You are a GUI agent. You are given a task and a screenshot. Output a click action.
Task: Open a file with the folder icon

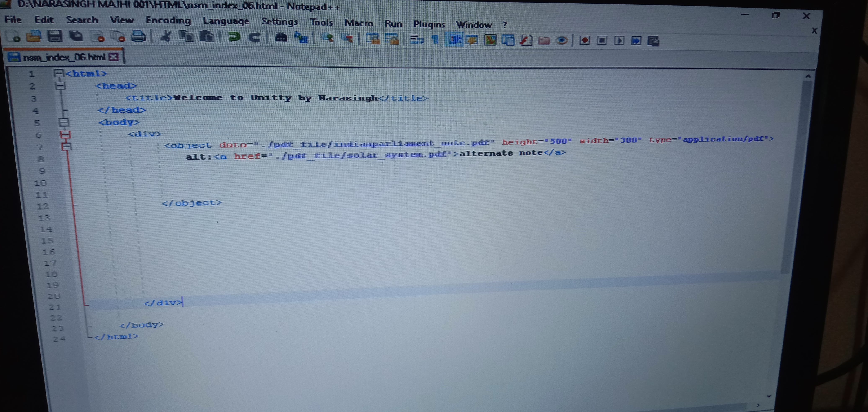(34, 36)
